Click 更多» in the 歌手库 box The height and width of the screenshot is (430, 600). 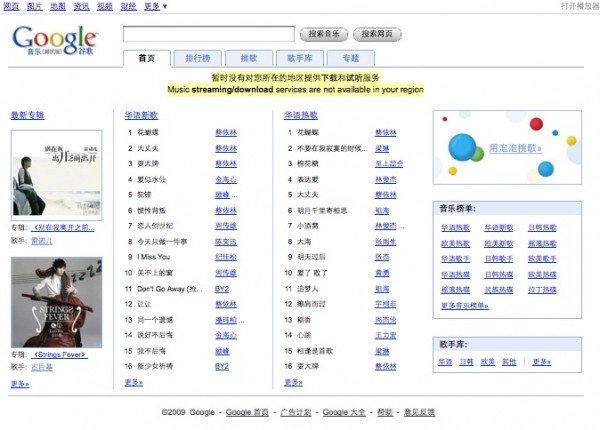coord(541,362)
